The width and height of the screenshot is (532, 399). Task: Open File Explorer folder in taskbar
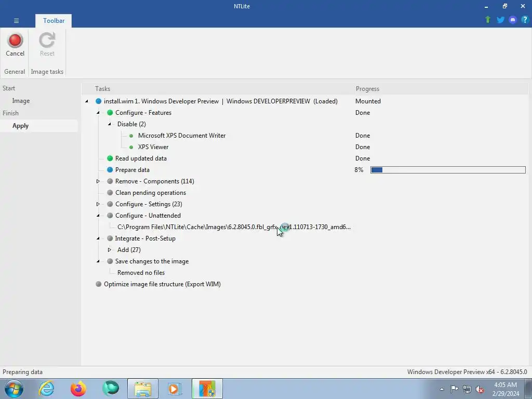tap(143, 389)
